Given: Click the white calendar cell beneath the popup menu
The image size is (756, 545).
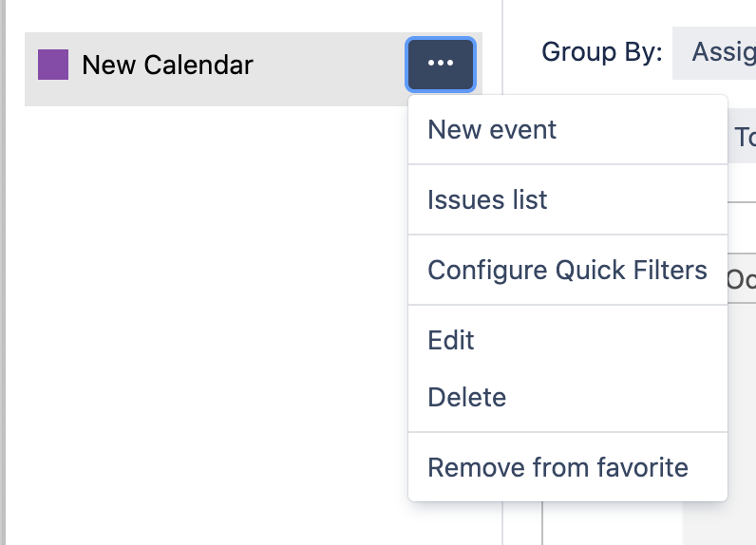Looking at the screenshot, I should pyautogui.click(x=613, y=523).
